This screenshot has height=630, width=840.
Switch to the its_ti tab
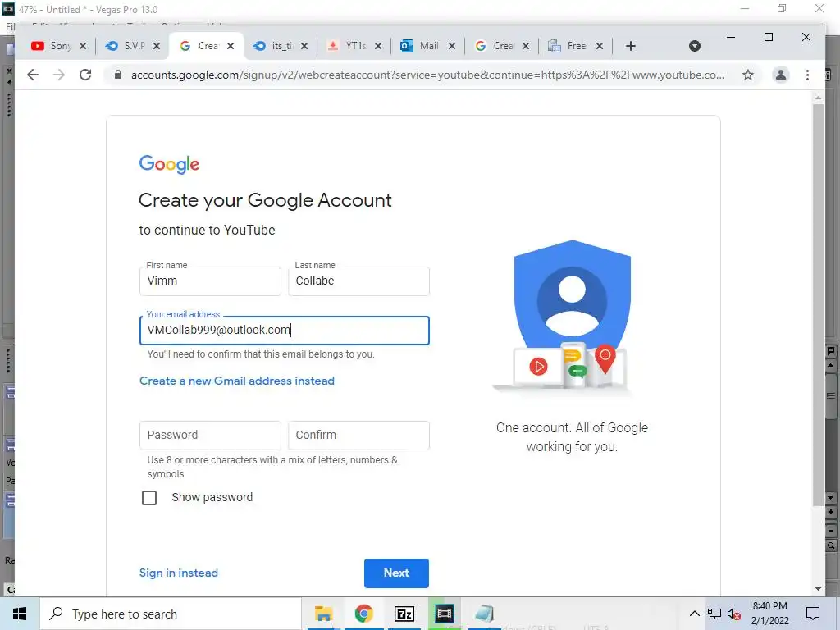(274, 46)
